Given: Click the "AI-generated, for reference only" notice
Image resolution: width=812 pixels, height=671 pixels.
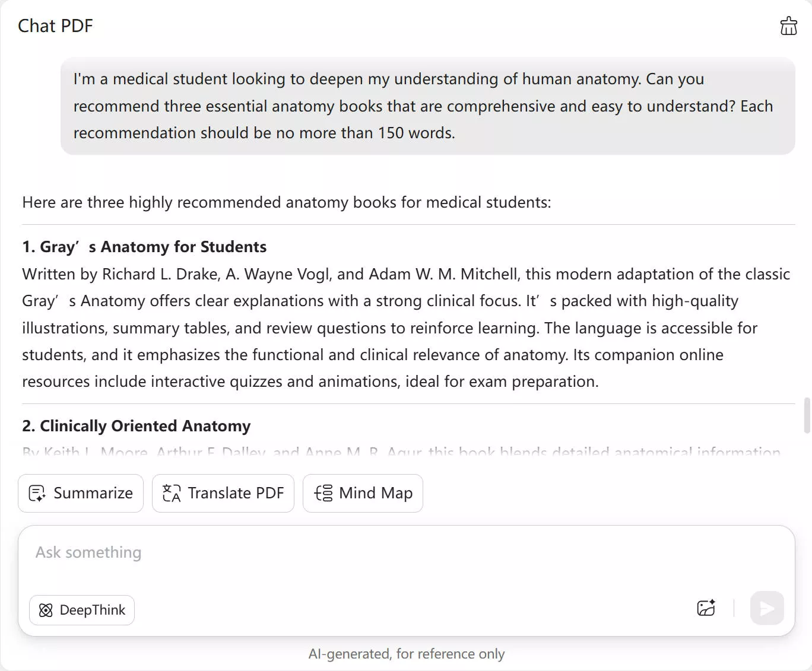Looking at the screenshot, I should (x=406, y=654).
